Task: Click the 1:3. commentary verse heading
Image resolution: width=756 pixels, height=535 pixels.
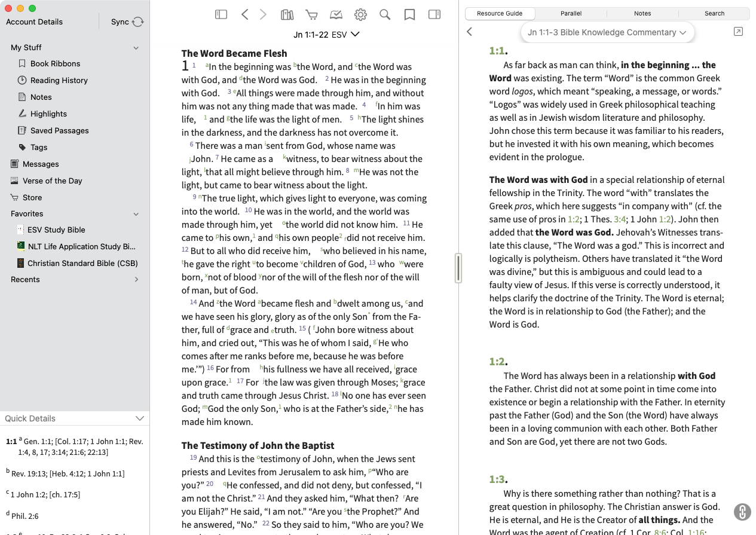Action: click(x=498, y=479)
